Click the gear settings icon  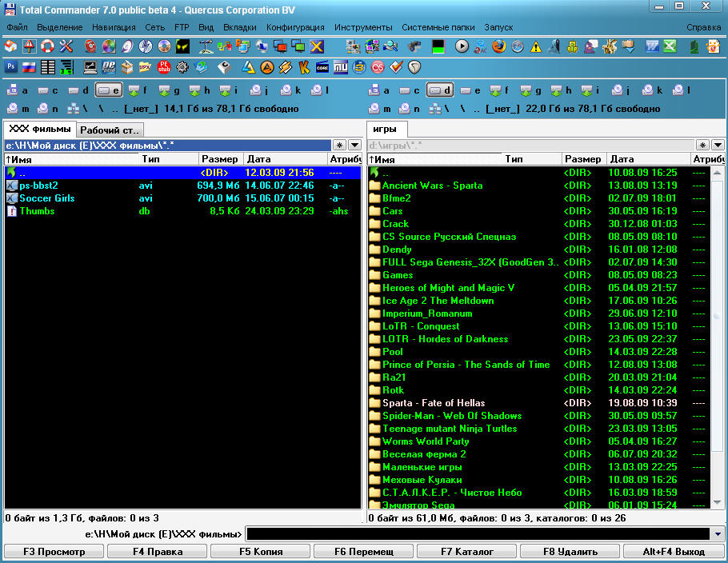pyautogui.click(x=182, y=67)
